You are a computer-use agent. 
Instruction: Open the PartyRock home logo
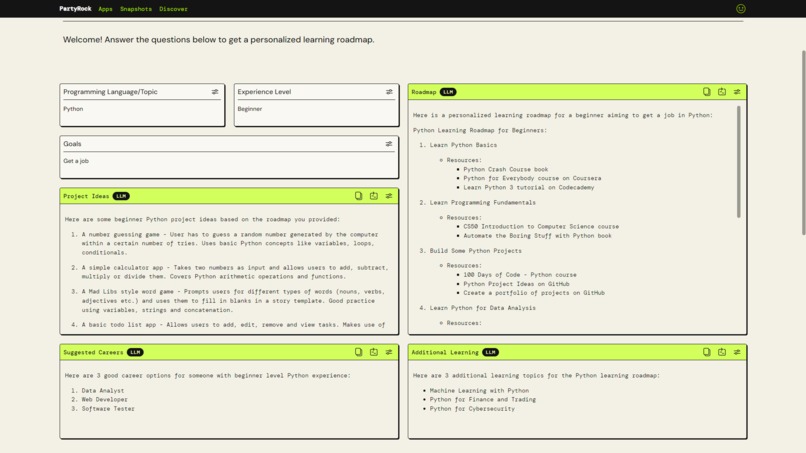(75, 9)
